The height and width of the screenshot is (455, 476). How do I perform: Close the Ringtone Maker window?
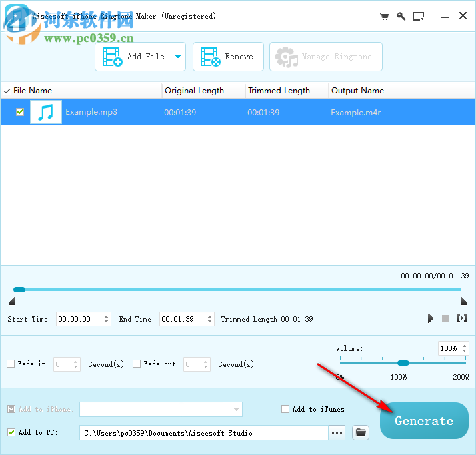(463, 16)
